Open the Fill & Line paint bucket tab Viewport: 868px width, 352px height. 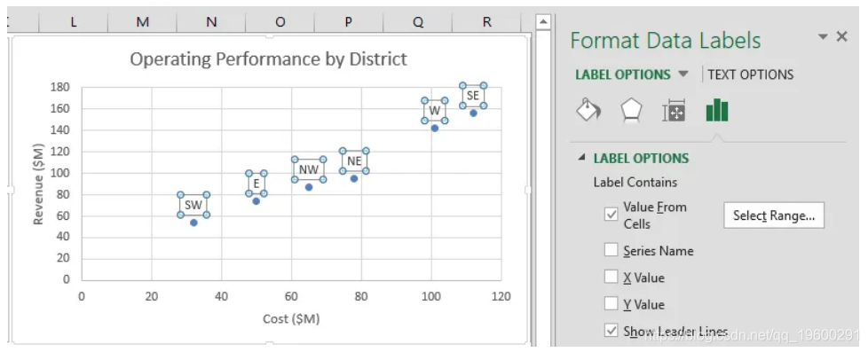[x=588, y=110]
